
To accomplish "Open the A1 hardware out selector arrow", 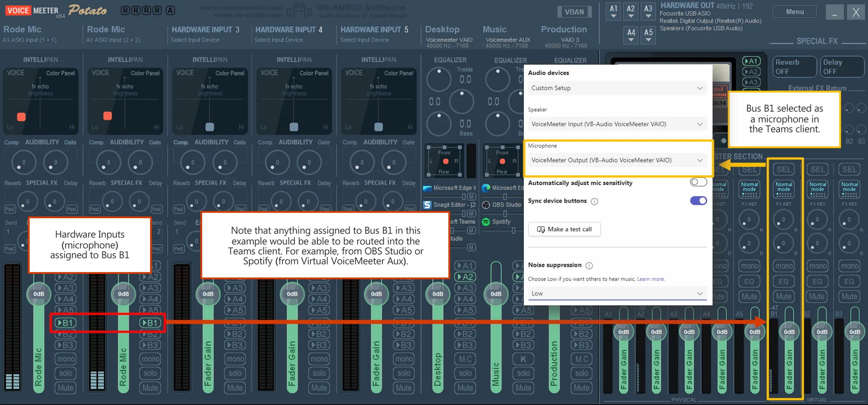I will [613, 16].
